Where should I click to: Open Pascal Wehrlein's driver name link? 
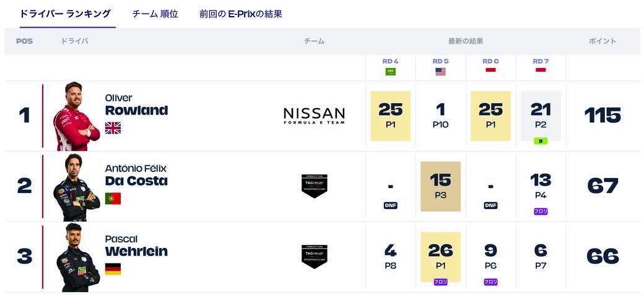[x=136, y=246]
